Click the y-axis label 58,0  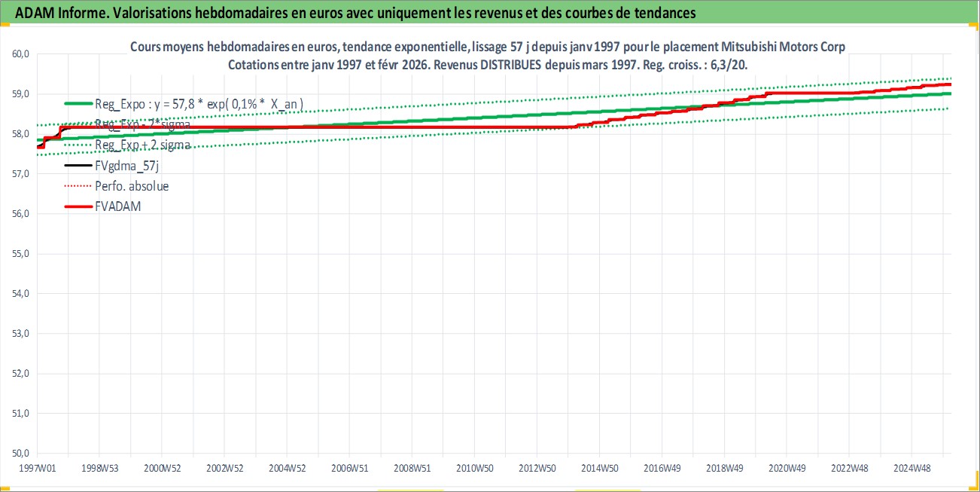(x=20, y=134)
